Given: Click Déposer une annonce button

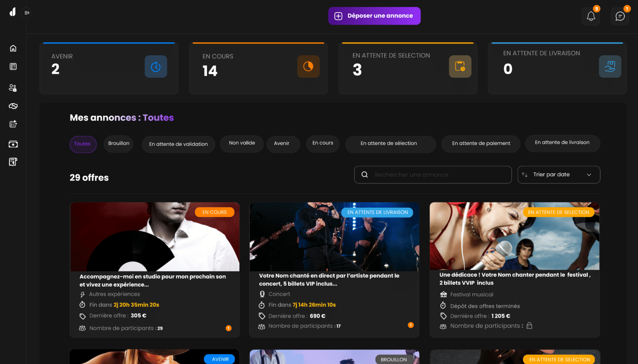Looking at the screenshot, I should [374, 16].
